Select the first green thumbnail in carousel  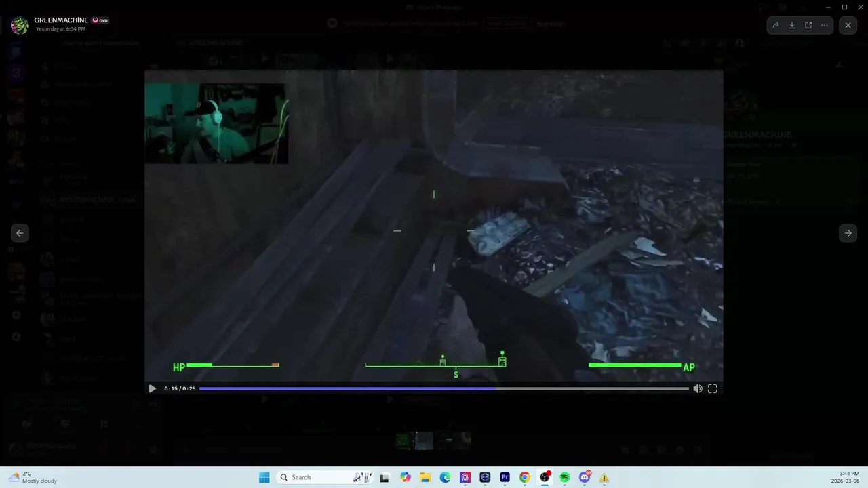405,441
